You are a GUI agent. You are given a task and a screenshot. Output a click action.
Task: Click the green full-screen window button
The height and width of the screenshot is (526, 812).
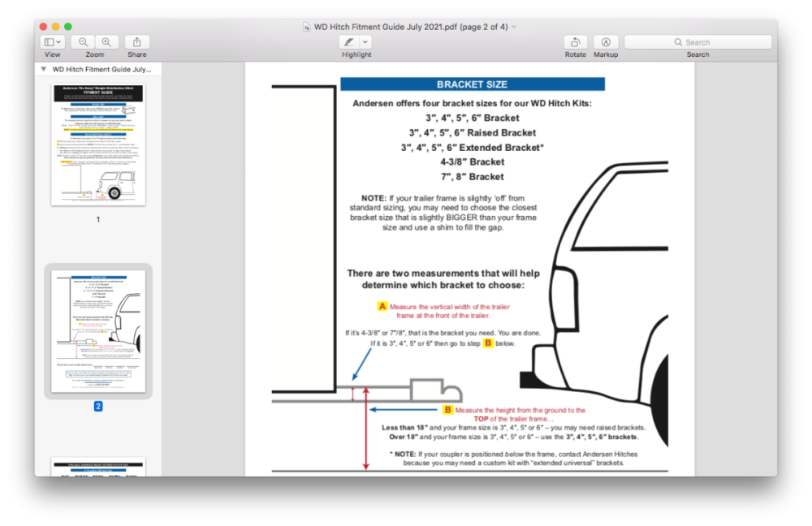pos(68,27)
